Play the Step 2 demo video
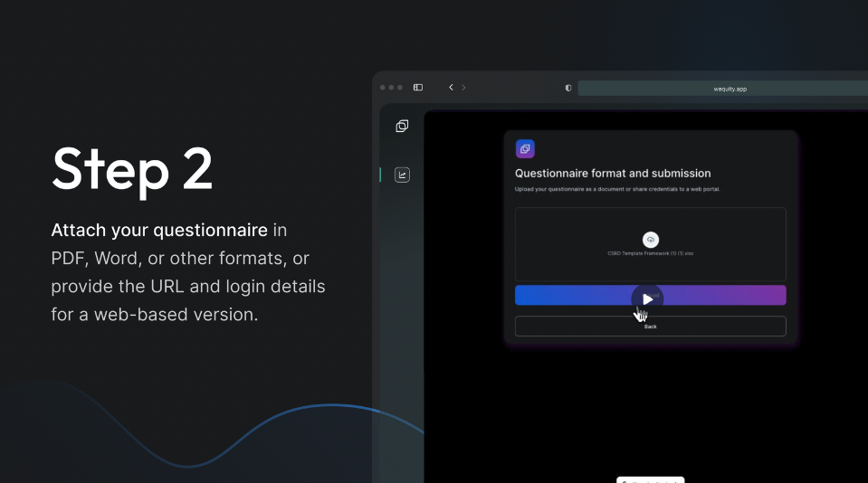This screenshot has width=868, height=483. (x=647, y=299)
